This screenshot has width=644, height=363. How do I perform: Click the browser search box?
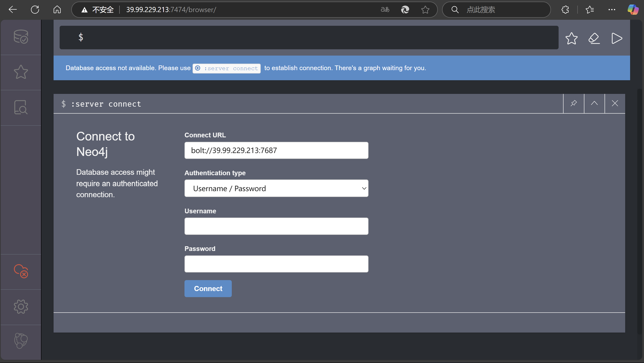(496, 9)
